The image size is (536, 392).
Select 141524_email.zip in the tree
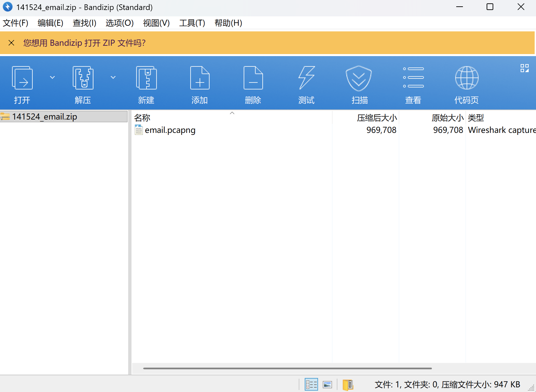coord(64,117)
